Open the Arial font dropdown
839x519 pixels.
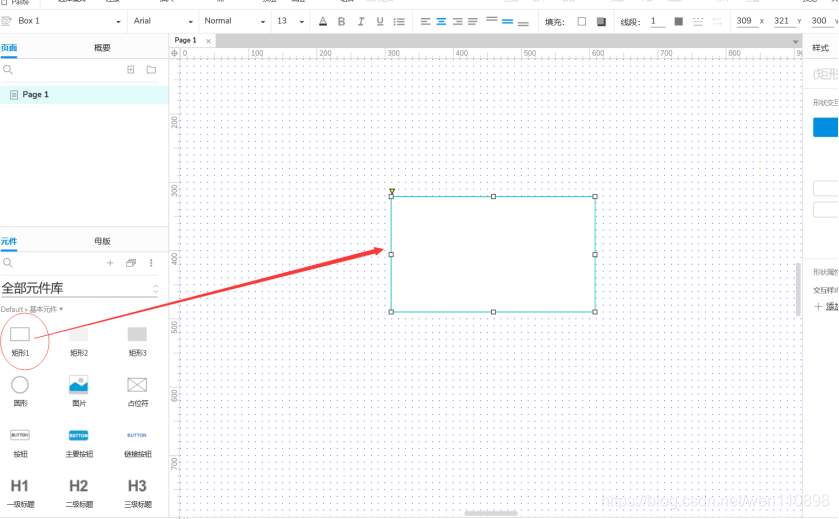coord(163,21)
